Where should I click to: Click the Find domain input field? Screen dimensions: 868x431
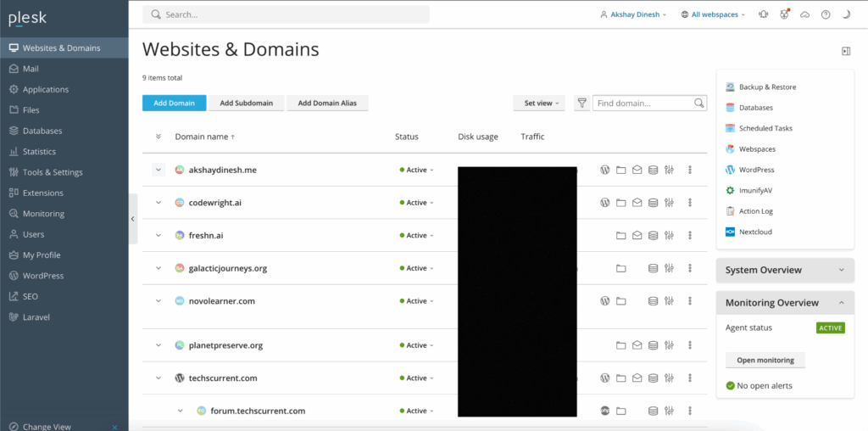click(x=650, y=103)
